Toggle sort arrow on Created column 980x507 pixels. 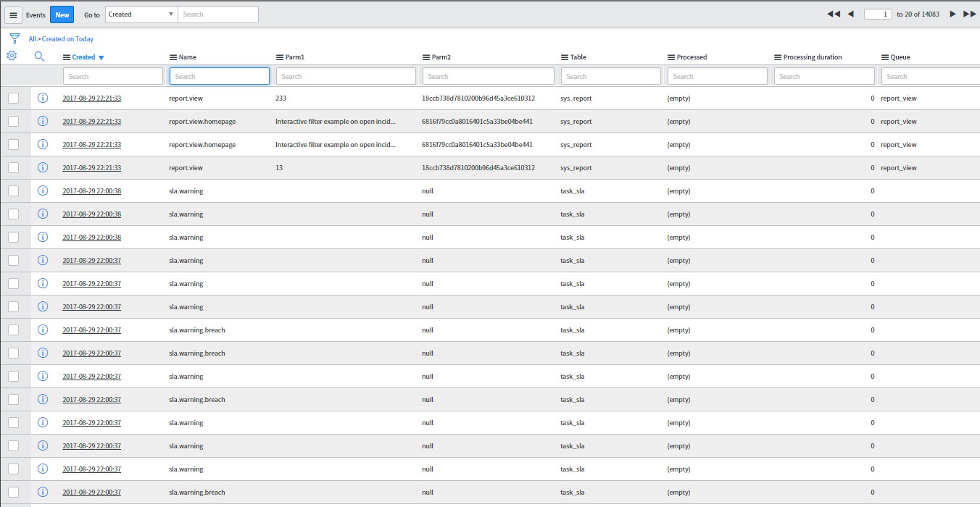(101, 58)
